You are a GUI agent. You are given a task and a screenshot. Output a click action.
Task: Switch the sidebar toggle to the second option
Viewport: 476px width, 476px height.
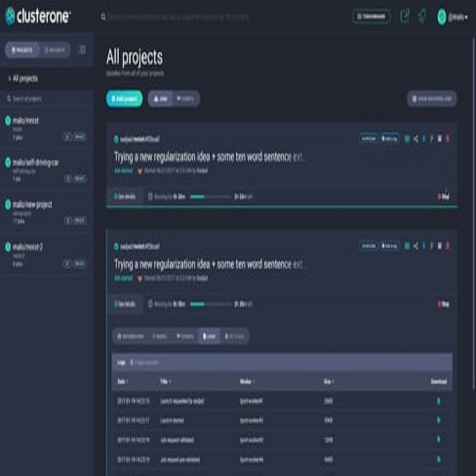pos(54,50)
